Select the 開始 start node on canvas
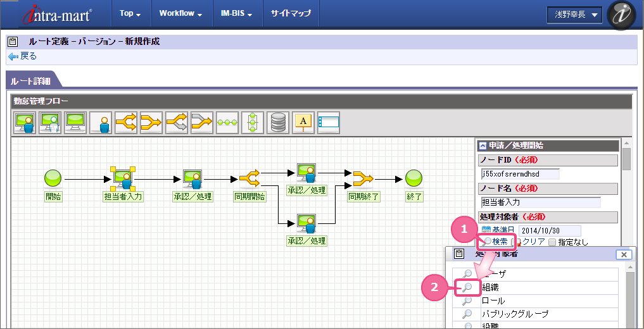 pyautogui.click(x=53, y=179)
